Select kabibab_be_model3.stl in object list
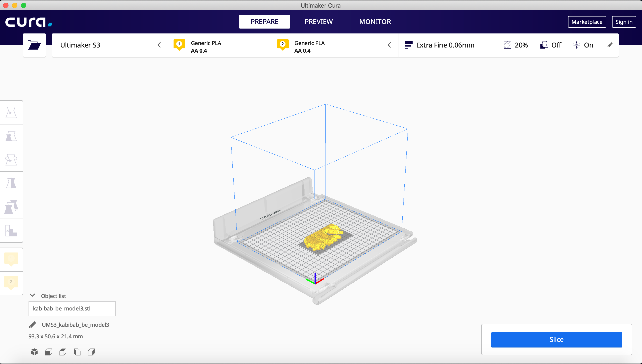 tap(72, 308)
